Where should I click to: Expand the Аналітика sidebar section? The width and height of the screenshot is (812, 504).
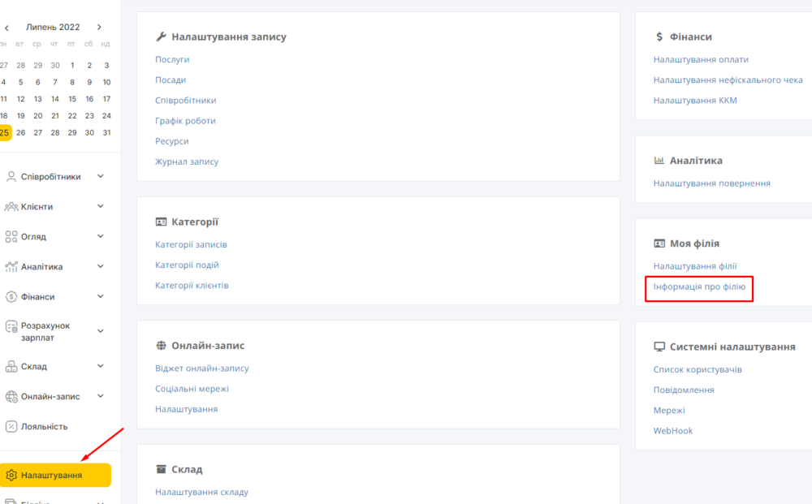point(101,266)
